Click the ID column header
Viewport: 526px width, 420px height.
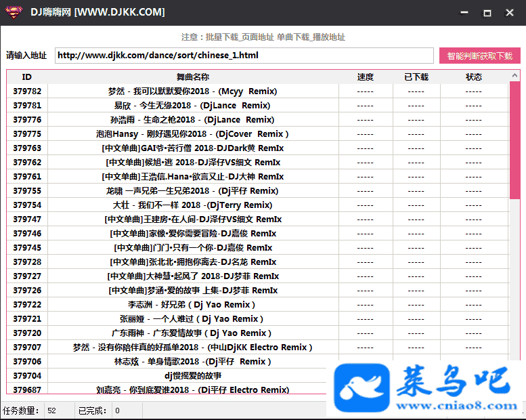tap(27, 77)
